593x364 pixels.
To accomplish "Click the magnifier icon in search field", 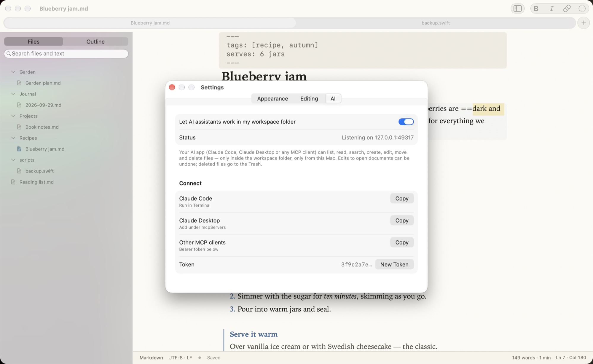I will 9,54.
